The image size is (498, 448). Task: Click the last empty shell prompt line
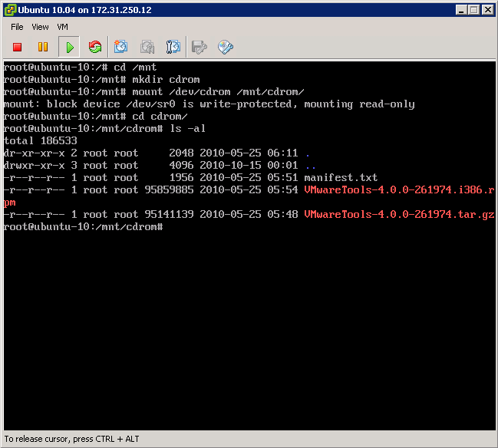coord(84,227)
